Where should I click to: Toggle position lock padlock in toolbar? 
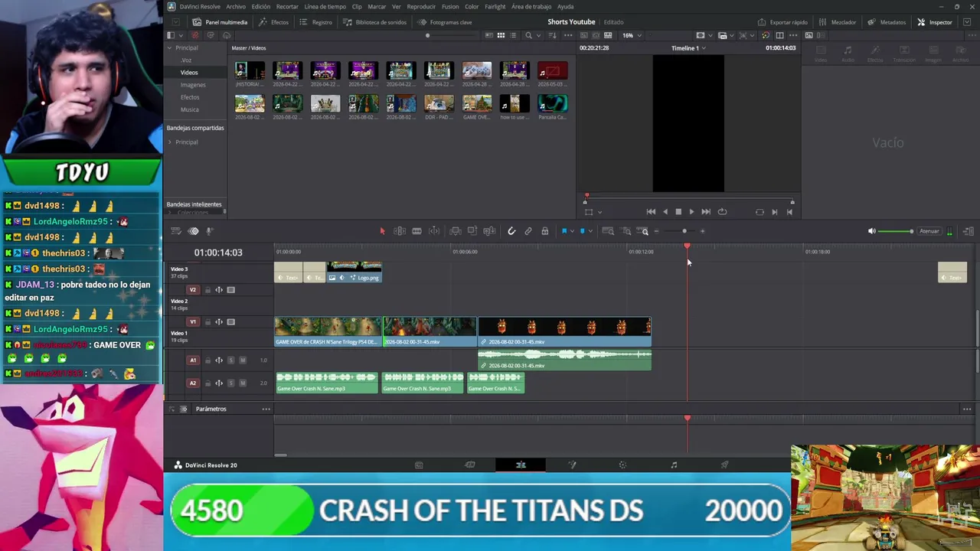pos(544,231)
